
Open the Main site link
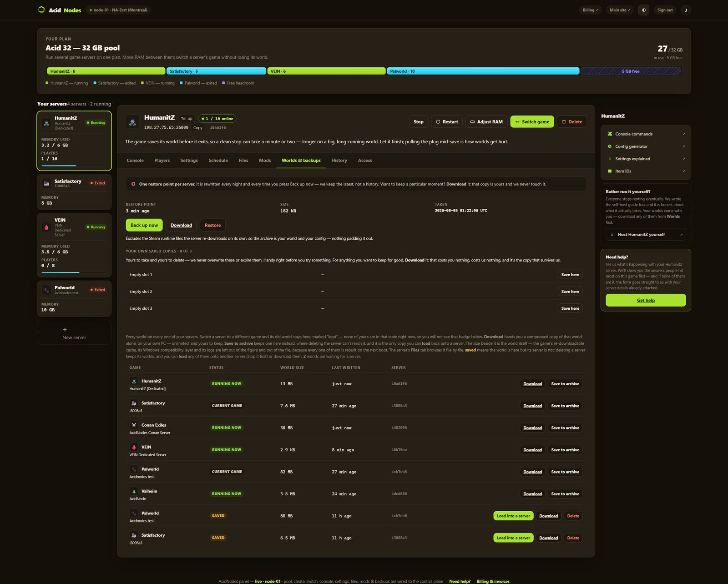point(620,10)
